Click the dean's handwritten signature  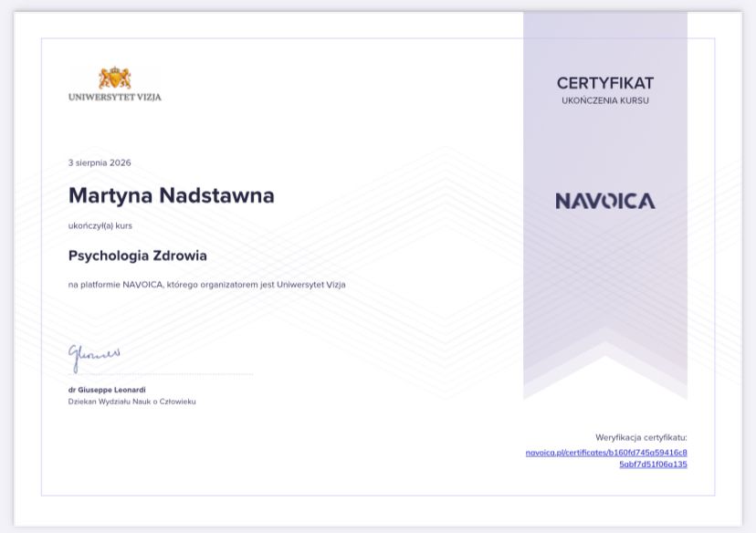(x=94, y=358)
